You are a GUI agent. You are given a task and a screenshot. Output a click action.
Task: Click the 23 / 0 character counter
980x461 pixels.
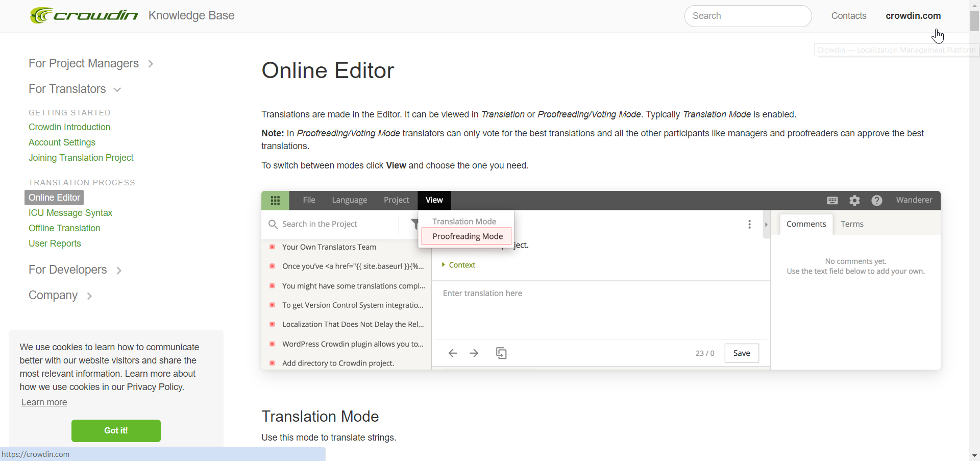click(705, 353)
